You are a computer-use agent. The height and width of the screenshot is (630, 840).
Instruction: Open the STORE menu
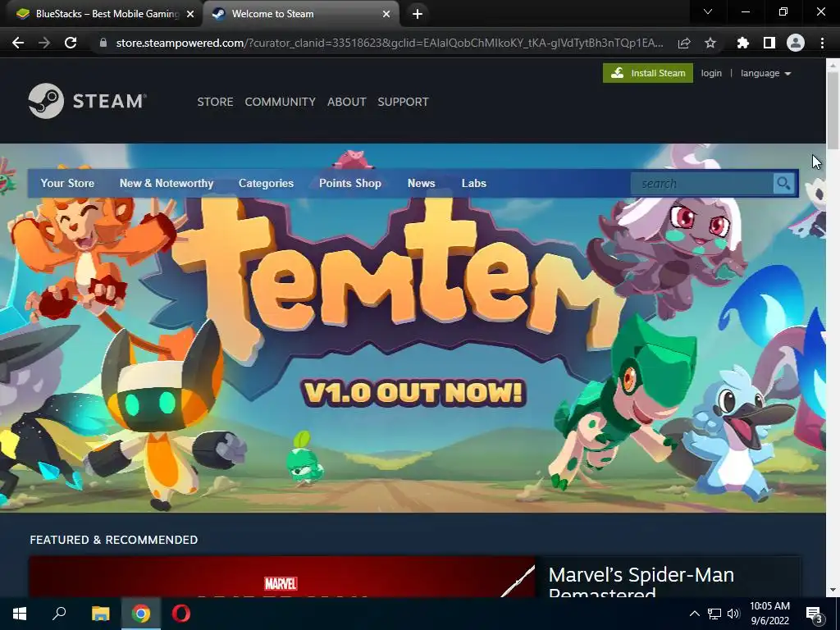tap(215, 102)
